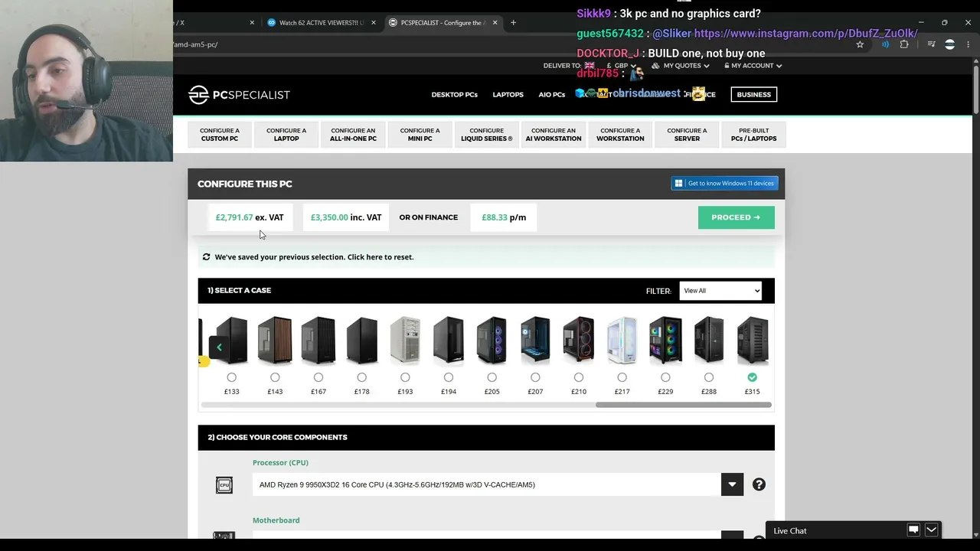This screenshot has width=980, height=551.
Task: Open the Configure a Server tab
Action: 687,135
